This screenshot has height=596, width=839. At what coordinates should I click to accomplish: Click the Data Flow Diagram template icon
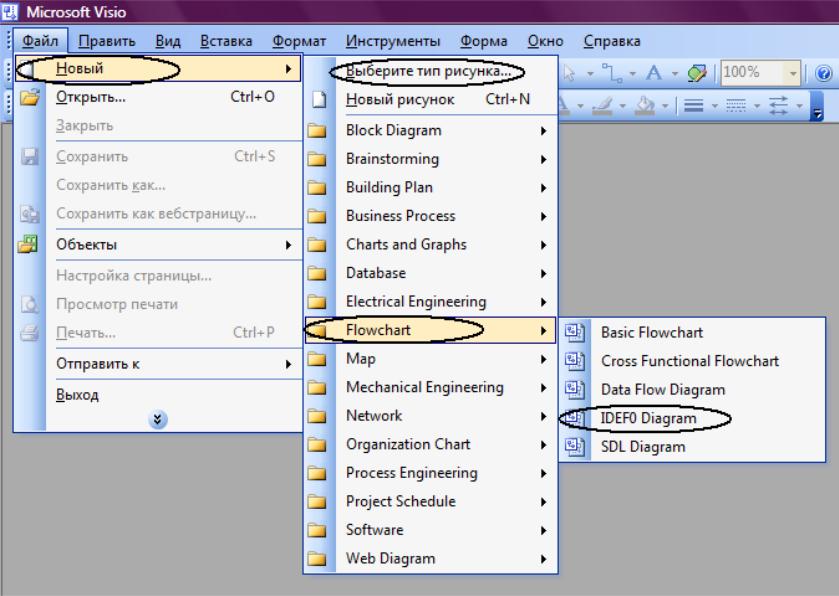pyautogui.click(x=575, y=390)
